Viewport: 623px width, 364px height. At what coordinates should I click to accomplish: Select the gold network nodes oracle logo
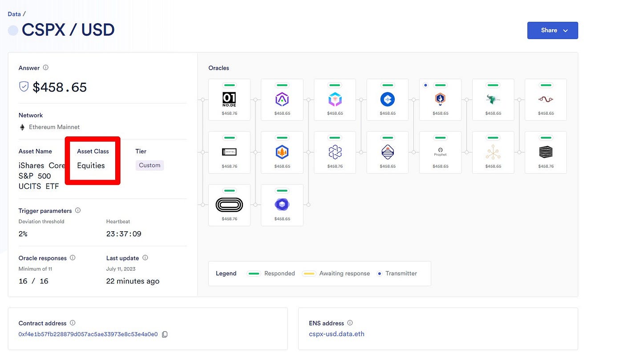493,152
